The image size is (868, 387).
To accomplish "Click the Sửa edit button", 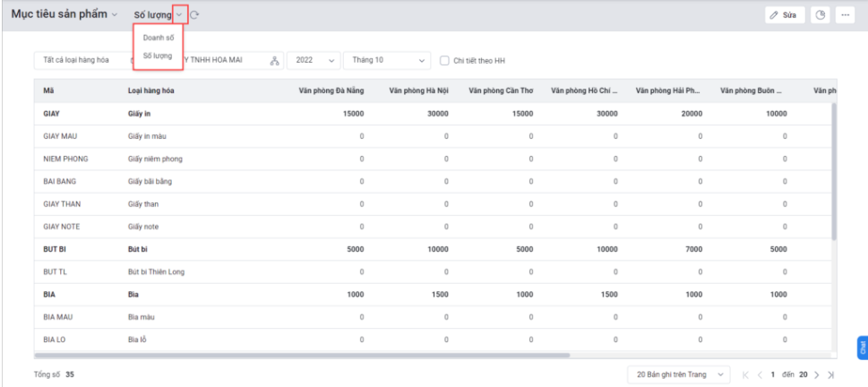I will point(785,15).
